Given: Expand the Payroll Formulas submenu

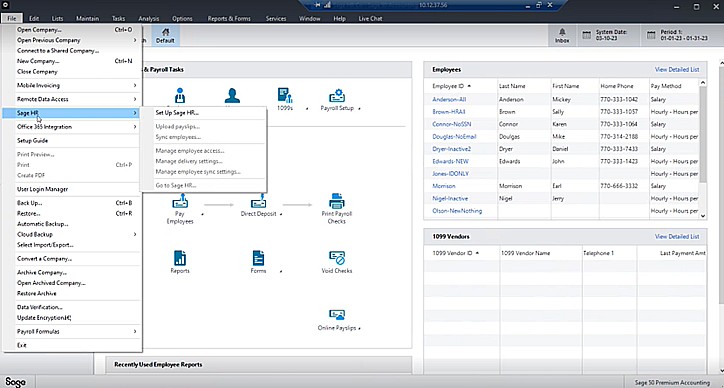Looking at the screenshot, I should pos(135,331).
